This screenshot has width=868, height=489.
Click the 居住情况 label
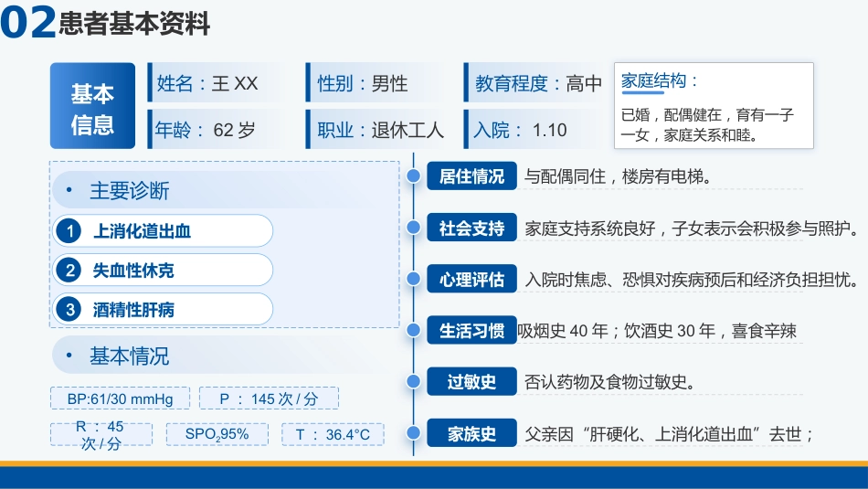click(471, 176)
